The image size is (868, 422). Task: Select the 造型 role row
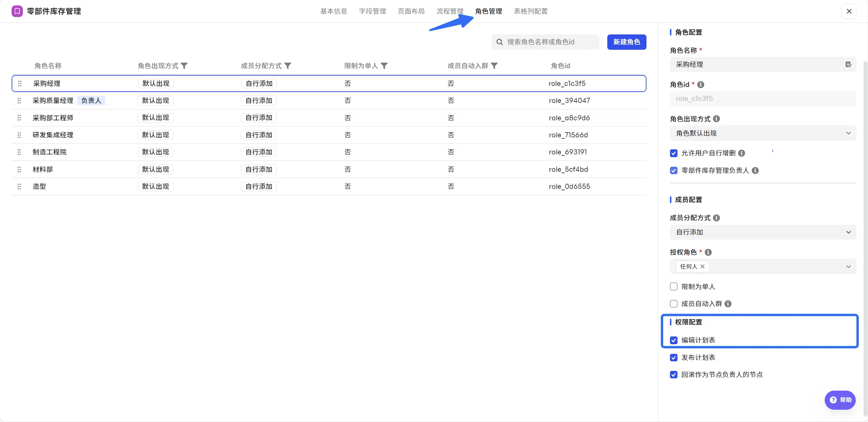coord(329,186)
